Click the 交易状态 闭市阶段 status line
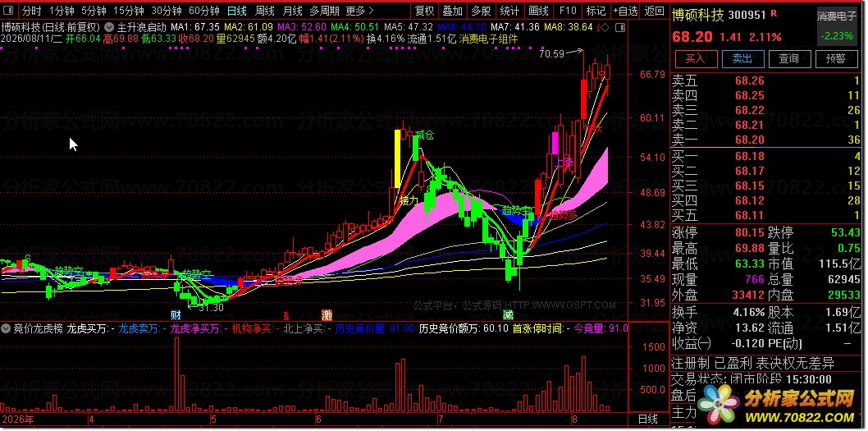 point(752,379)
